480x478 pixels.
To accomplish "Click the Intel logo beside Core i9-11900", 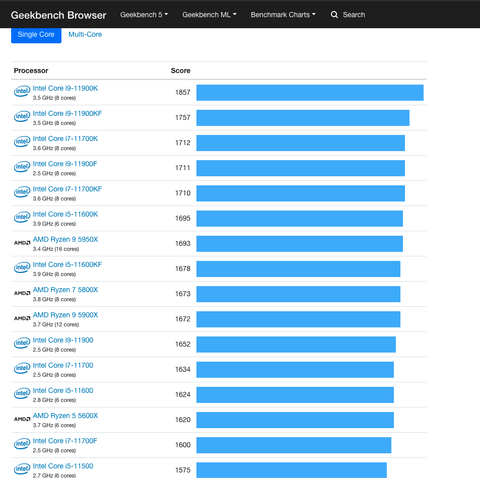I will coord(22,343).
